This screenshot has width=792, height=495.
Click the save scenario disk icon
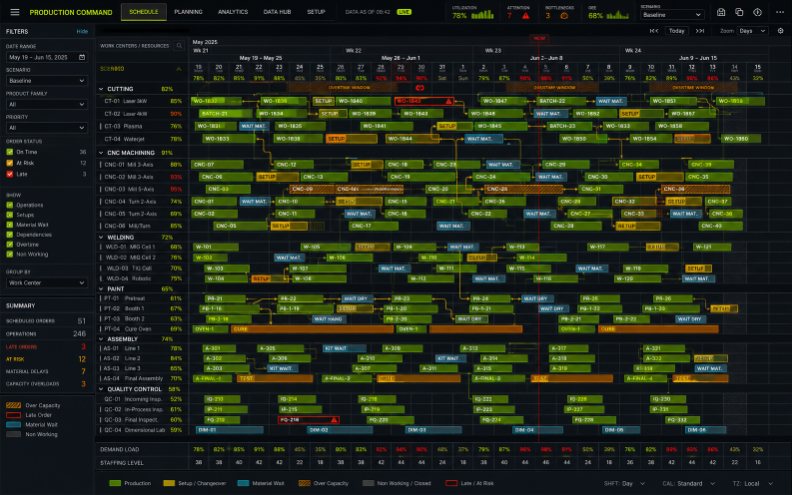pos(721,12)
